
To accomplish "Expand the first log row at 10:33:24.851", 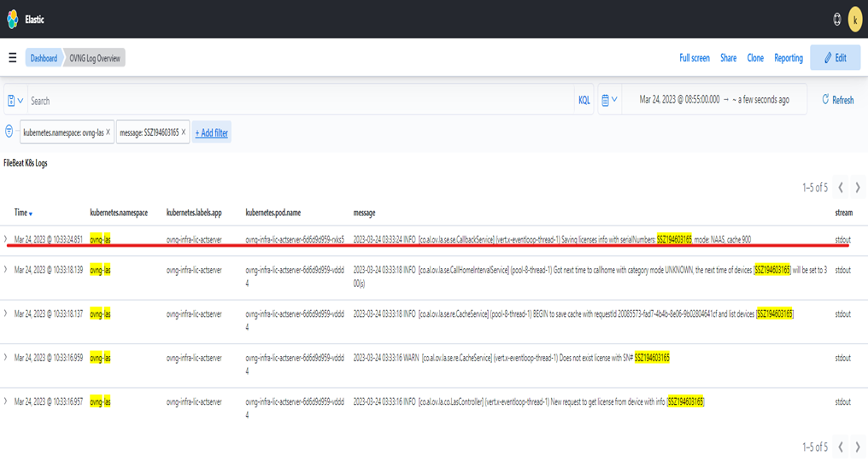I will [x=6, y=240].
